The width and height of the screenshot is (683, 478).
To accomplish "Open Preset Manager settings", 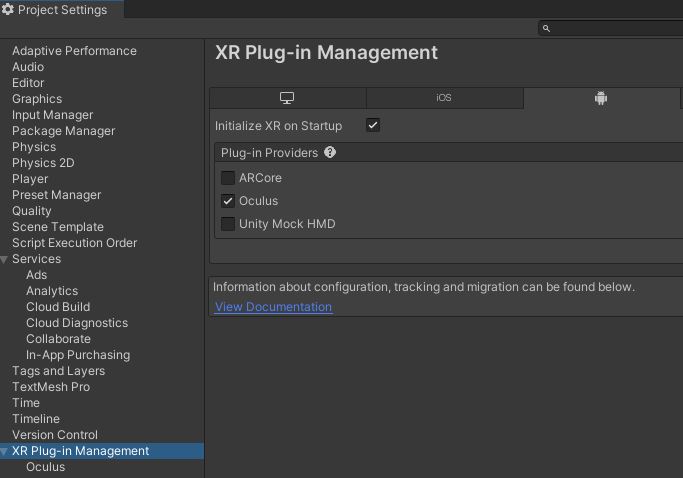I will tap(57, 195).
